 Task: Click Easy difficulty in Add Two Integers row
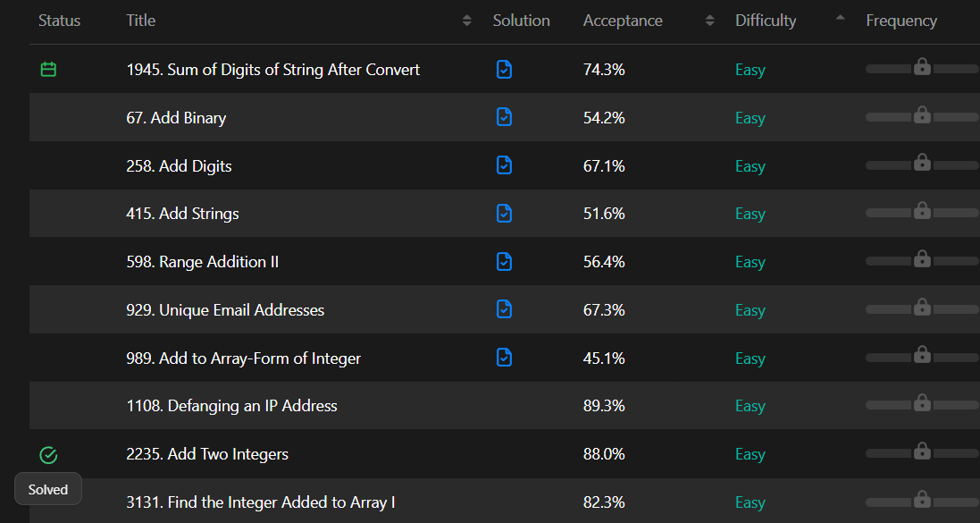[750, 454]
